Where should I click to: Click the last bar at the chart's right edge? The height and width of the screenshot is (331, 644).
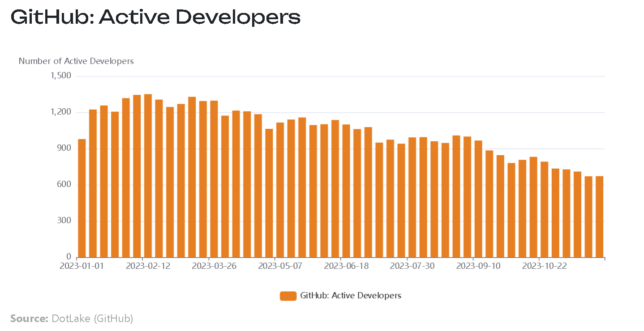[599, 217]
